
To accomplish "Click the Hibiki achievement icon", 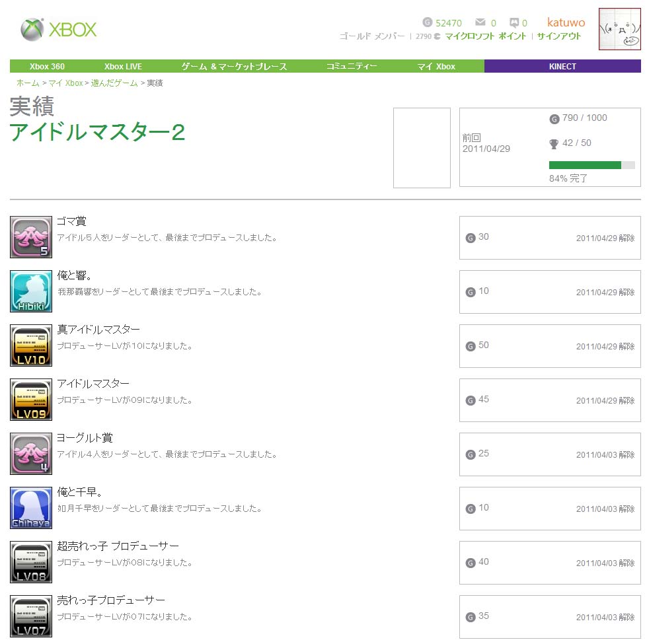I will point(31,291).
